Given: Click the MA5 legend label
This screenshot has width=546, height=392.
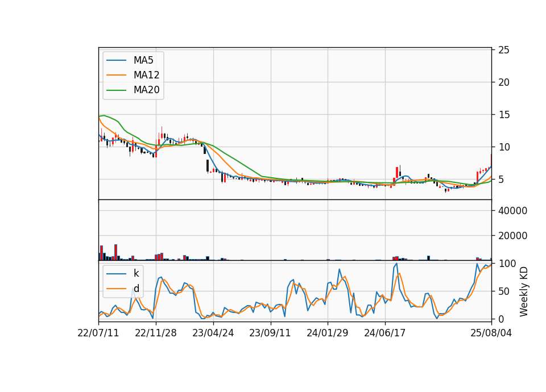Looking at the screenshot, I should [x=143, y=60].
